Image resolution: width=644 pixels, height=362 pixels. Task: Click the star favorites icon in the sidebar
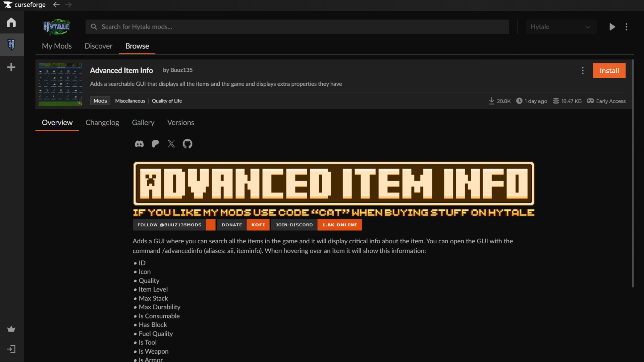click(x=11, y=329)
